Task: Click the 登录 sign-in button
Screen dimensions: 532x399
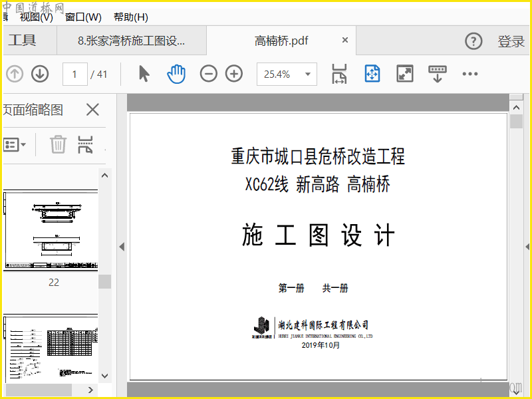Action: 511,41
